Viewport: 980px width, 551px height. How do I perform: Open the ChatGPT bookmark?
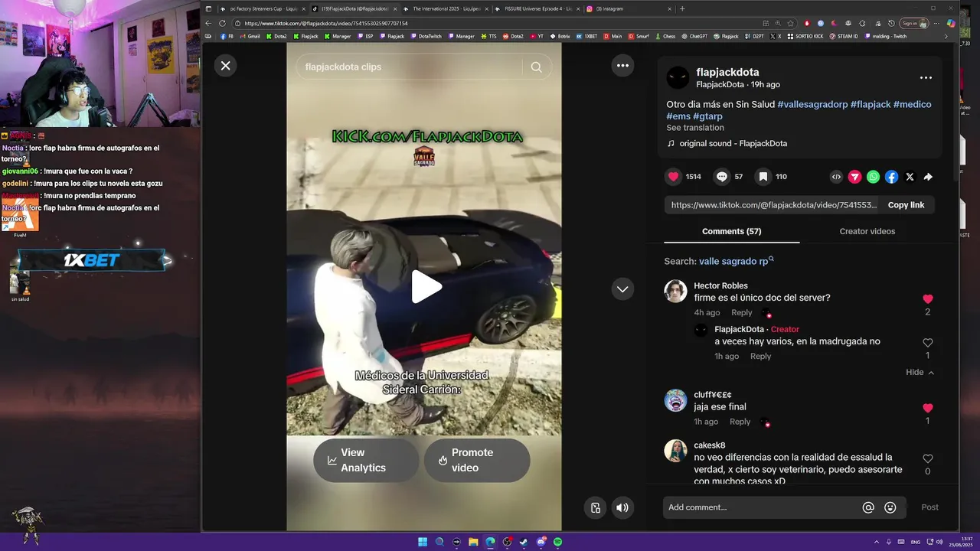694,36
